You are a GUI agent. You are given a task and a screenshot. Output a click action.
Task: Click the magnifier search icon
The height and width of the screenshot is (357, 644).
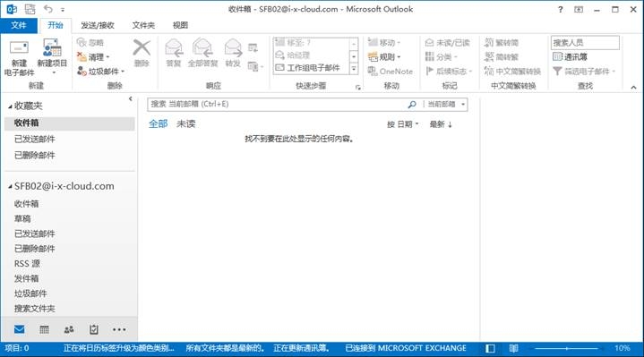pyautogui.click(x=412, y=105)
